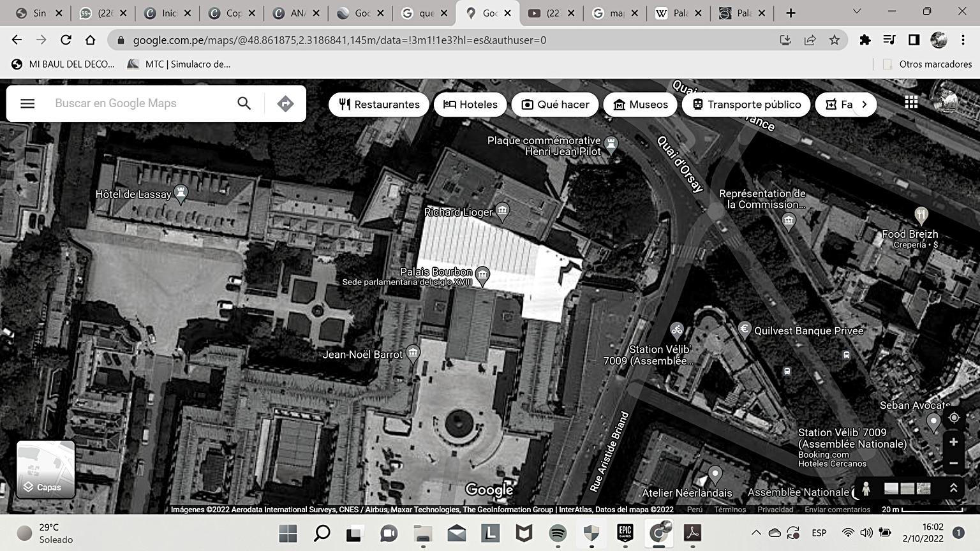Expand the imagery panel with double chevron
Screen dimensions: 980x551
click(953, 489)
